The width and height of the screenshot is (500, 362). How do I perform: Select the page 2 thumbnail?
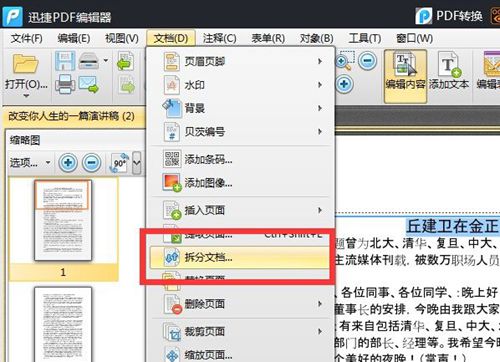pos(63,324)
